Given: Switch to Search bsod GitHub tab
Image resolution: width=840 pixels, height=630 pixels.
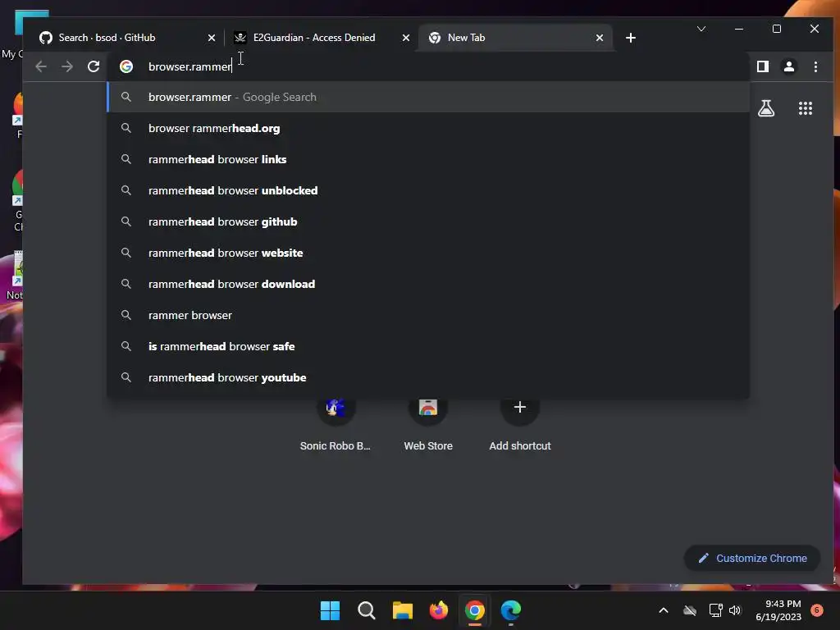Looking at the screenshot, I should 126,38.
